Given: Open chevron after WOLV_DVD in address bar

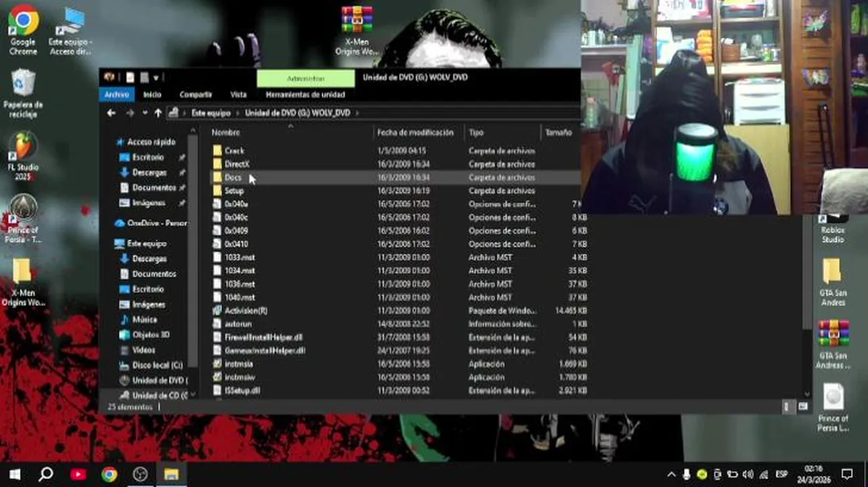Looking at the screenshot, I should coord(356,113).
